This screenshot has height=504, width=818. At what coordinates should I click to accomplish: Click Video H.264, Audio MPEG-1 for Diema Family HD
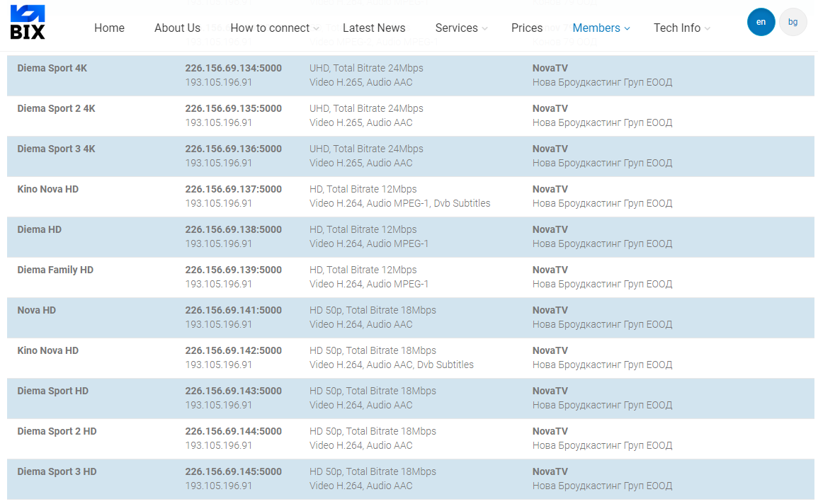click(369, 284)
